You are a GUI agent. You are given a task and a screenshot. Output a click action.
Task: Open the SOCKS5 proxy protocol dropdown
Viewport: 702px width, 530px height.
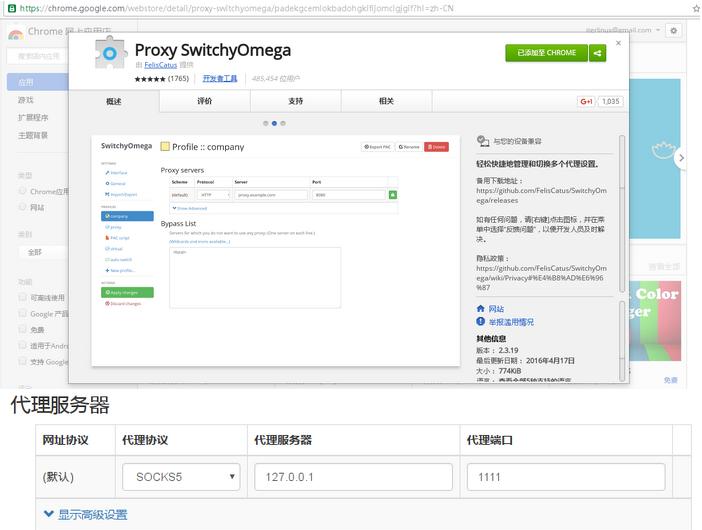(x=181, y=477)
